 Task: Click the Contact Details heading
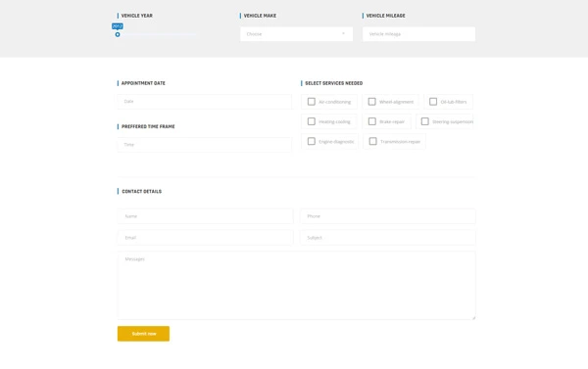[142, 192]
